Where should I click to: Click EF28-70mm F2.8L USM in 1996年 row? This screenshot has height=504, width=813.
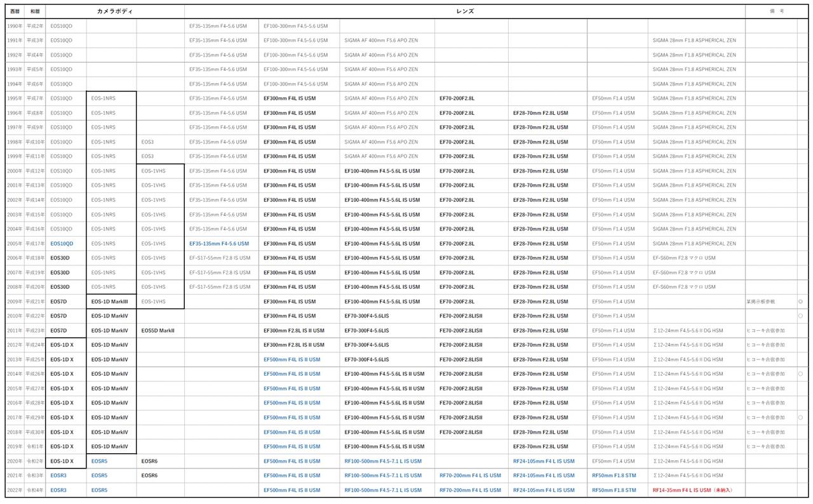pos(541,113)
